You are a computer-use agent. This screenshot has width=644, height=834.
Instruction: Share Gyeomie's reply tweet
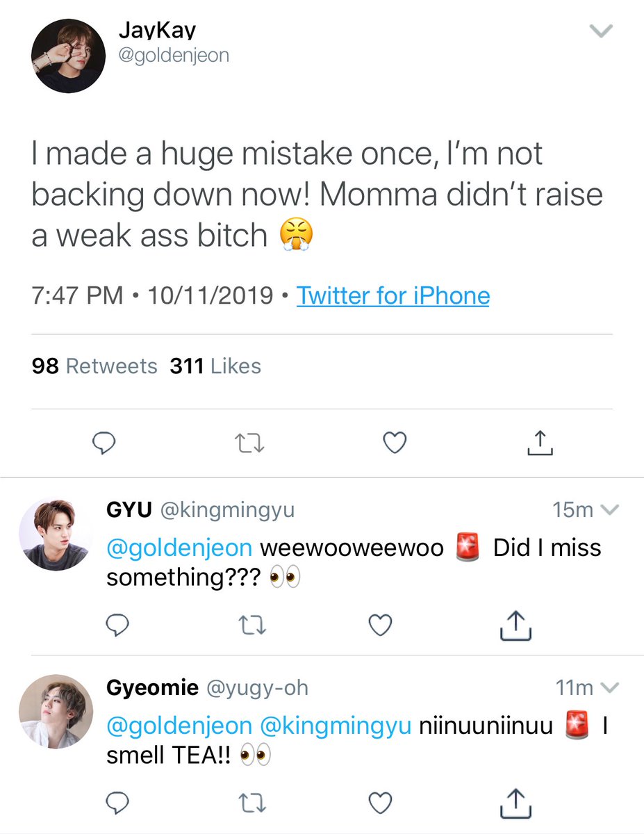(516, 803)
